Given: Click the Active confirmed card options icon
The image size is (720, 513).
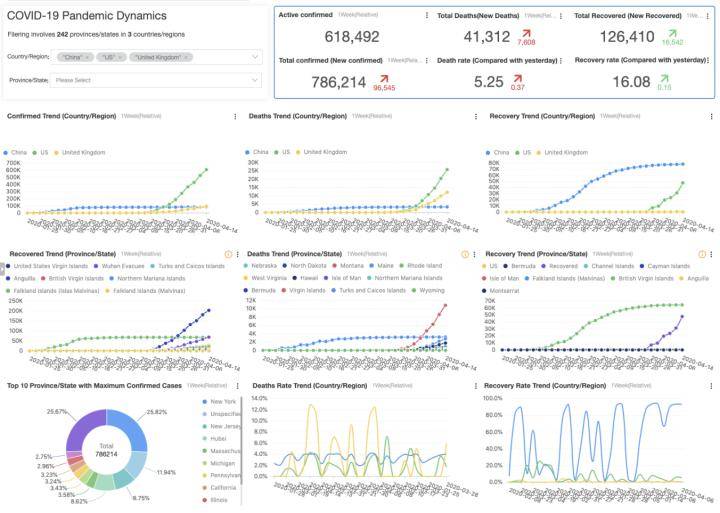Looking at the screenshot, I should coord(429,16).
